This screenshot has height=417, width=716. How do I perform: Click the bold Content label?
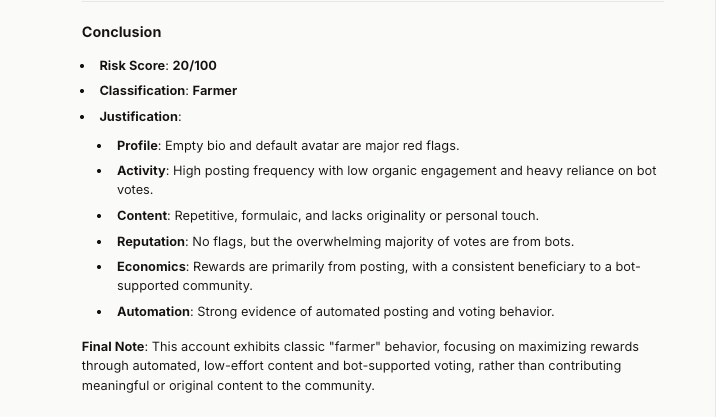click(x=142, y=216)
